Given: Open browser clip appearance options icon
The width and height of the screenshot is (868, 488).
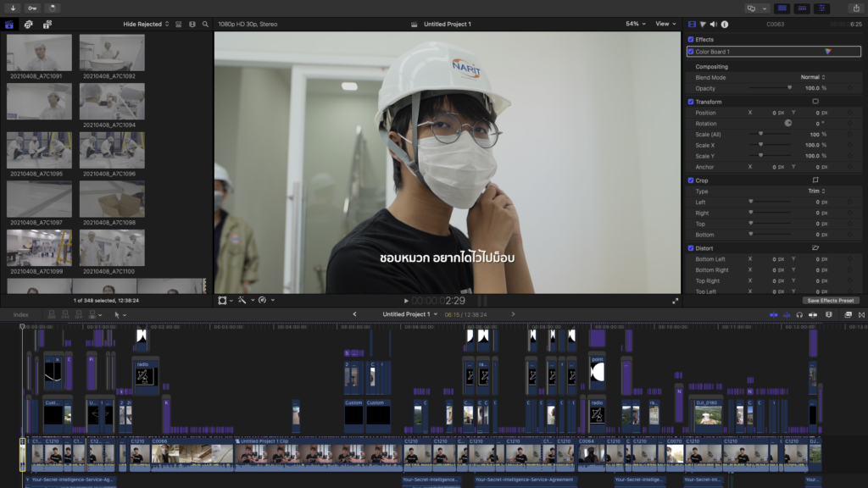Looking at the screenshot, I should [192, 25].
